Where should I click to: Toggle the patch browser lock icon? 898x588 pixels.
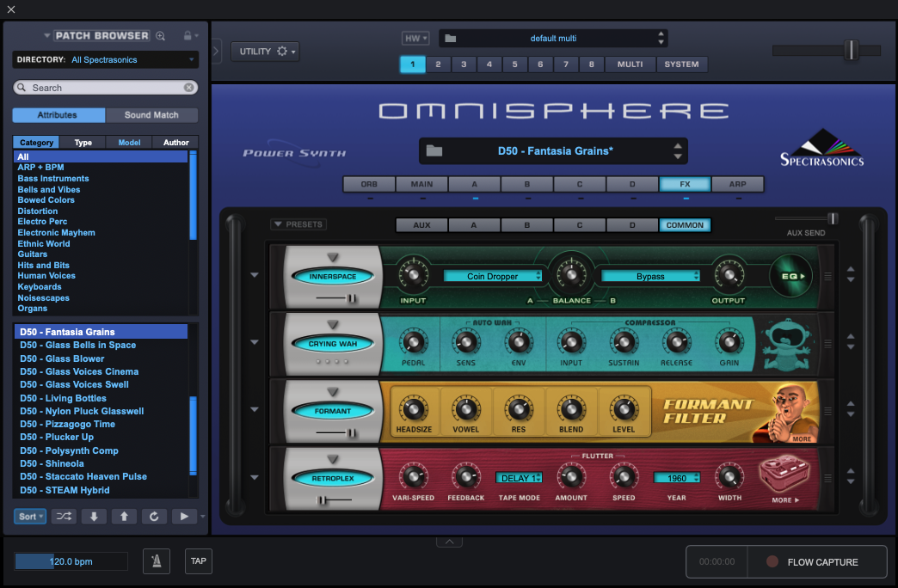tap(188, 35)
